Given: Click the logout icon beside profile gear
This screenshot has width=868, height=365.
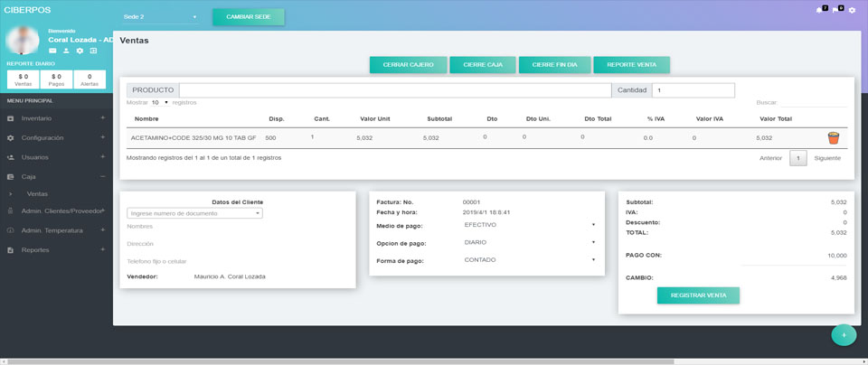Looking at the screenshot, I should [93, 51].
